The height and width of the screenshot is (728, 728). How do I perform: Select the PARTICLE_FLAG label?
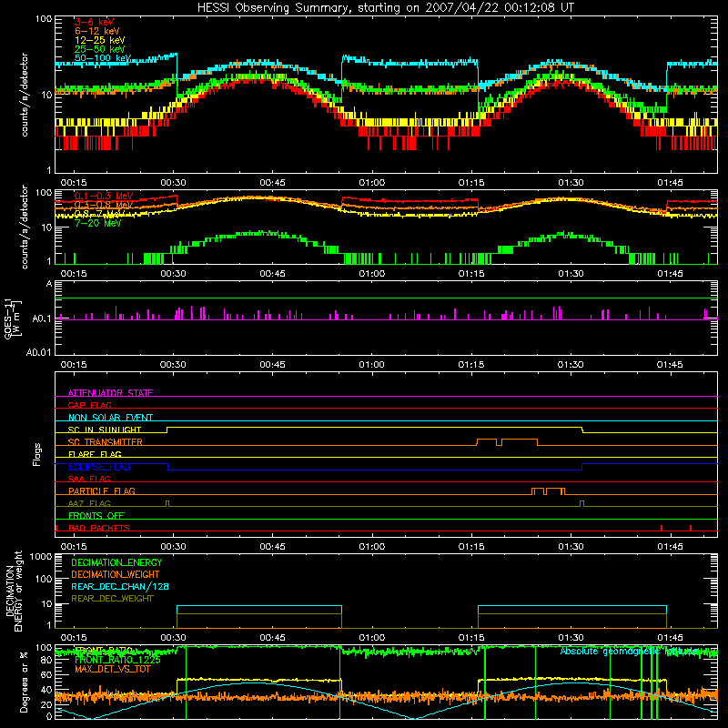pos(102,490)
